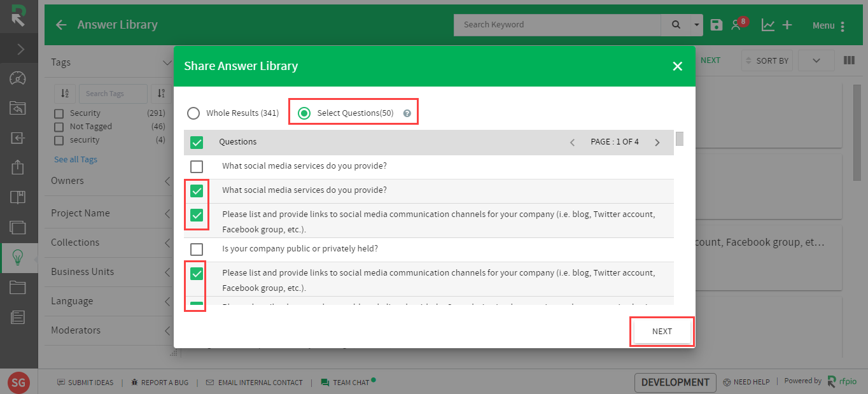Click the DEVELOPMENT button
Screen dimensions: 868x394
pyautogui.click(x=675, y=383)
